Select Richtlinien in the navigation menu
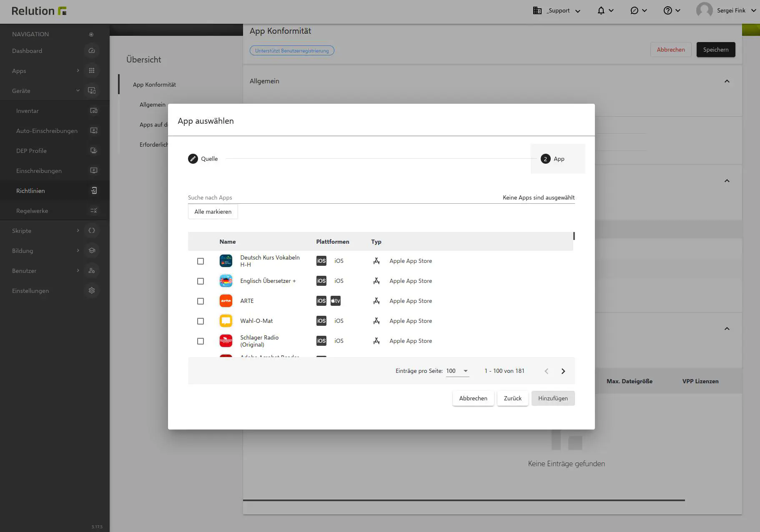The image size is (760, 532). [30, 190]
